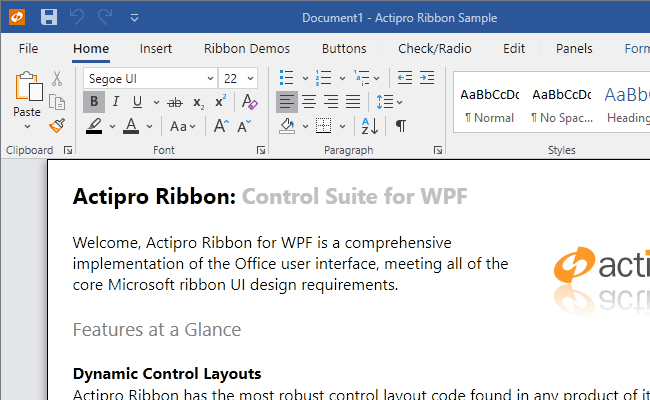Expand the multilevel list style arrow
The height and width of the screenshot is (400, 650).
point(376,78)
